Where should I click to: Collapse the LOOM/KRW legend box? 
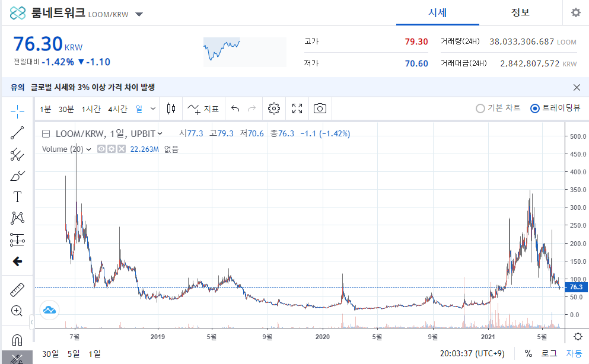[46, 133]
